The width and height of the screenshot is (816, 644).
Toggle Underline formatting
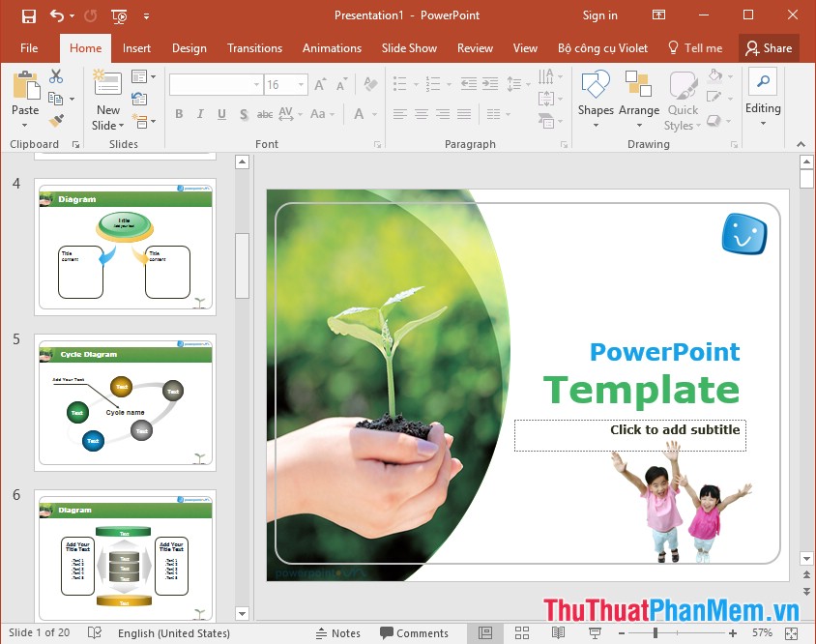(221, 113)
